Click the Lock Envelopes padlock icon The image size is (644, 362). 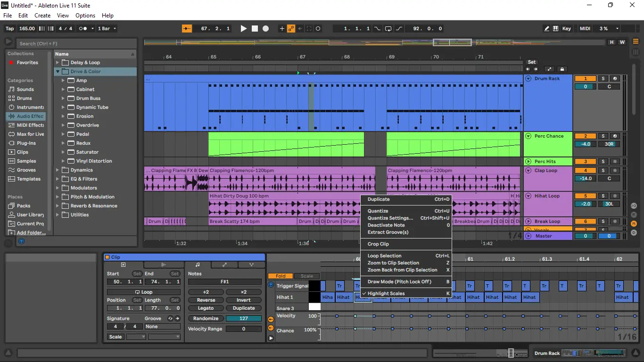[x=561, y=69]
